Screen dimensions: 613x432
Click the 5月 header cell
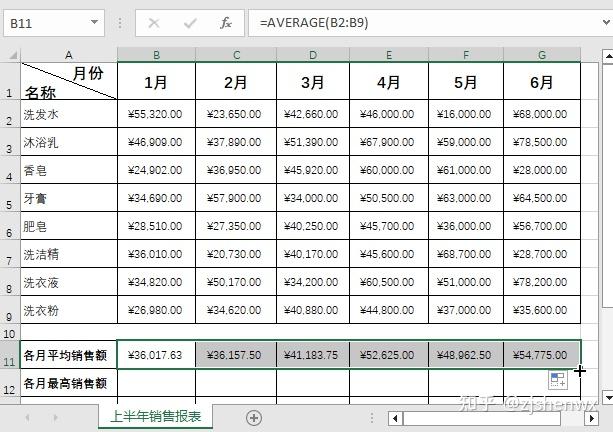tap(466, 81)
